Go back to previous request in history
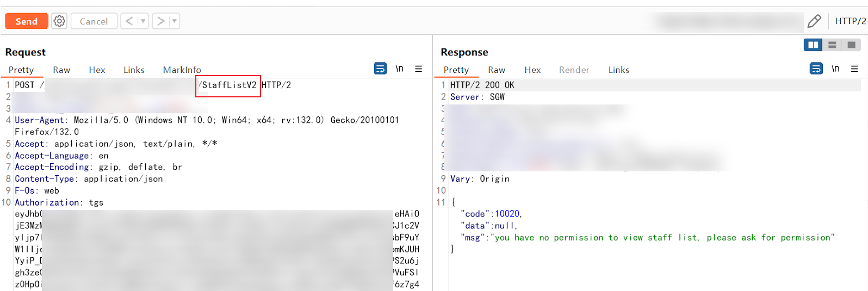868x291 pixels. click(129, 21)
